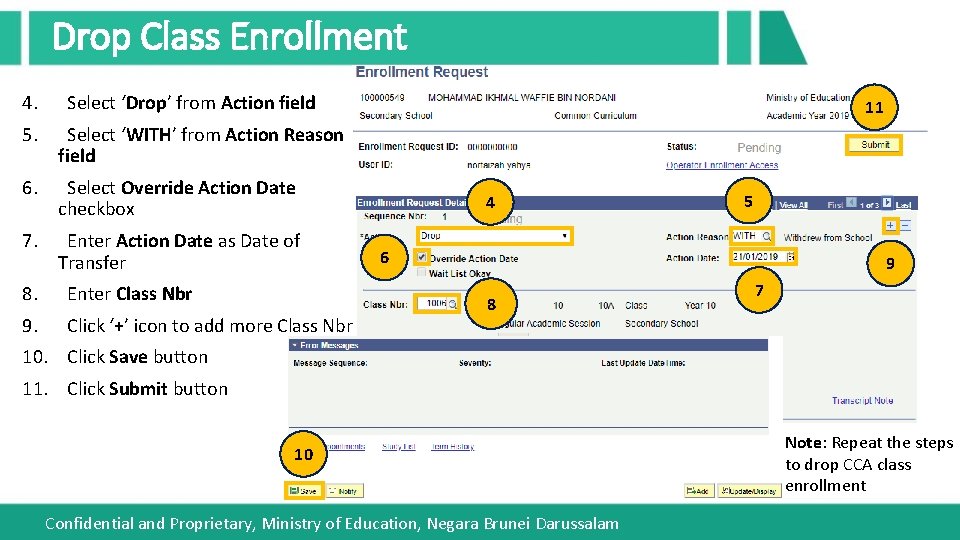This screenshot has height=540, width=960.
Task: Click the Save button
Action: [x=303, y=491]
